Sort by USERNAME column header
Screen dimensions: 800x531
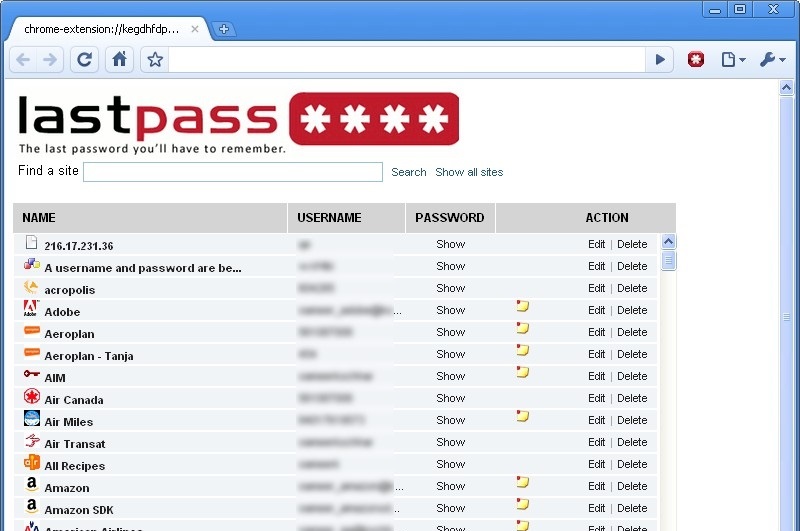[x=346, y=218]
